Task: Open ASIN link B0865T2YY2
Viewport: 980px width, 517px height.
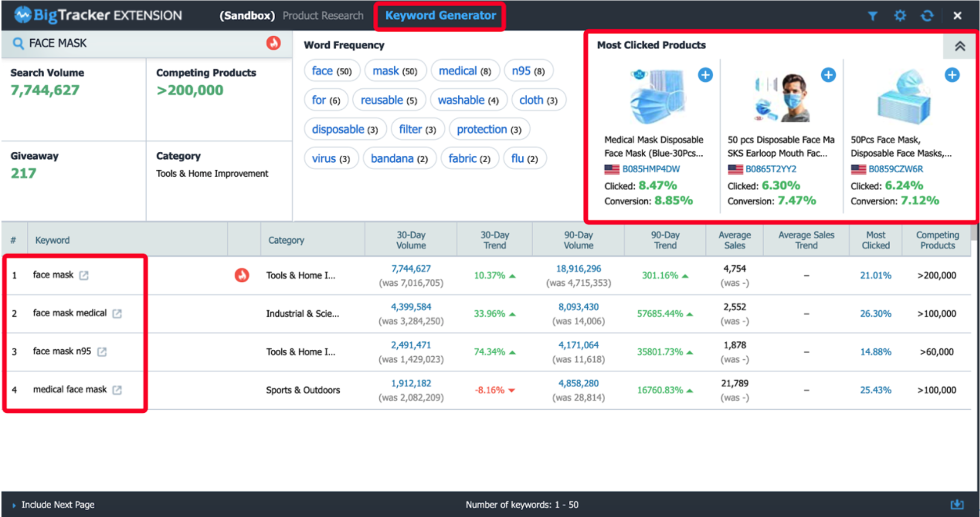Action: 771,169
